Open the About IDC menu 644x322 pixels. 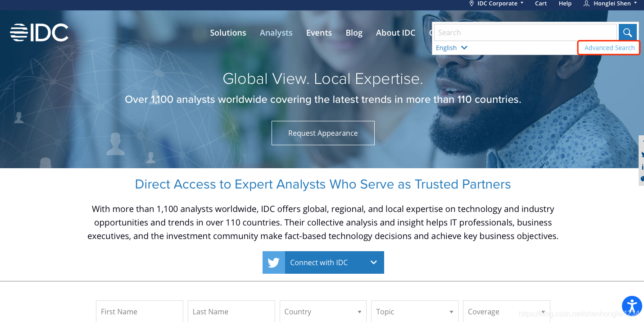click(x=395, y=33)
